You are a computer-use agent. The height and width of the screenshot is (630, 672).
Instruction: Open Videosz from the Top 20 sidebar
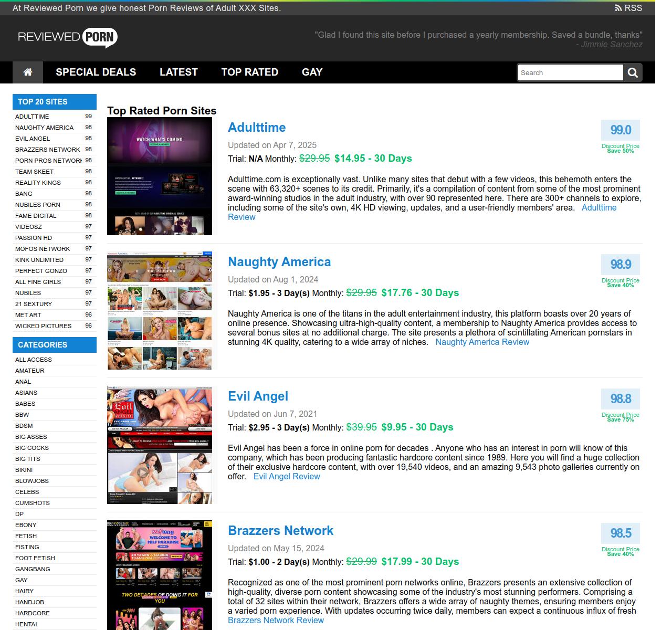(28, 227)
